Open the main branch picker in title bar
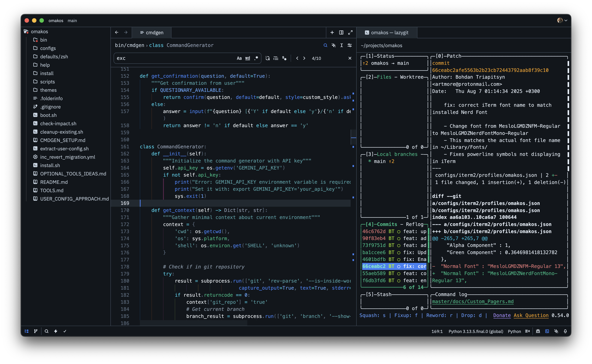This screenshot has width=592, height=364. (72, 21)
